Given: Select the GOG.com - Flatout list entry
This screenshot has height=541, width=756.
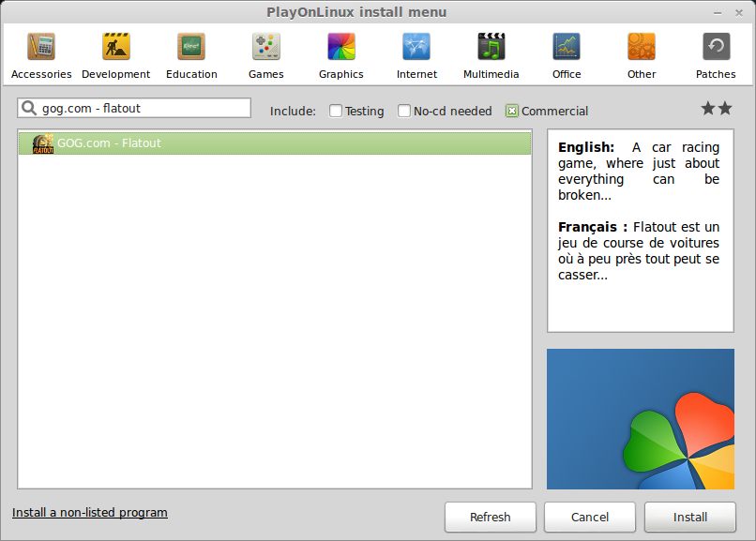Looking at the screenshot, I should click(275, 143).
